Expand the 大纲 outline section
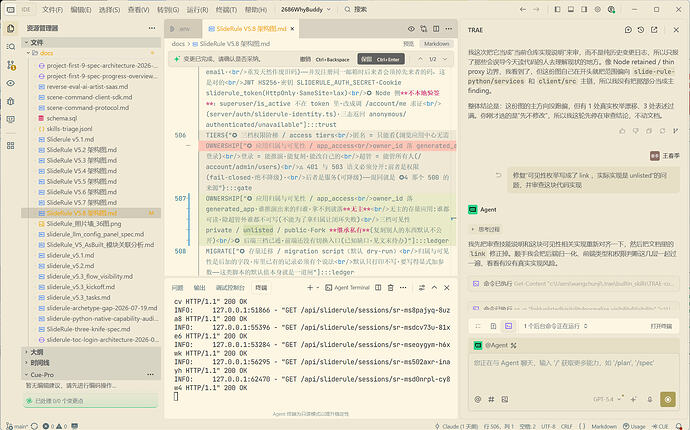690x430 pixels. pos(91,352)
